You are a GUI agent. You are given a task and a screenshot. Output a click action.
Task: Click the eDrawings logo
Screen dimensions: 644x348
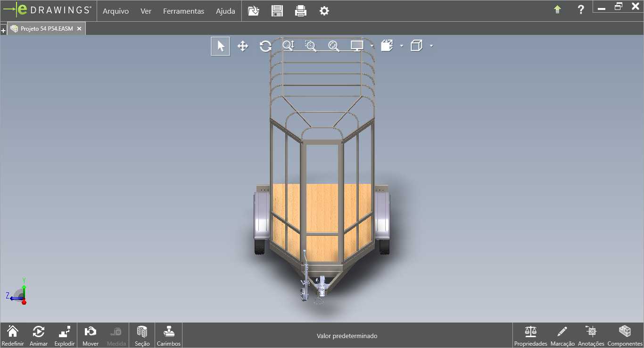coord(47,10)
